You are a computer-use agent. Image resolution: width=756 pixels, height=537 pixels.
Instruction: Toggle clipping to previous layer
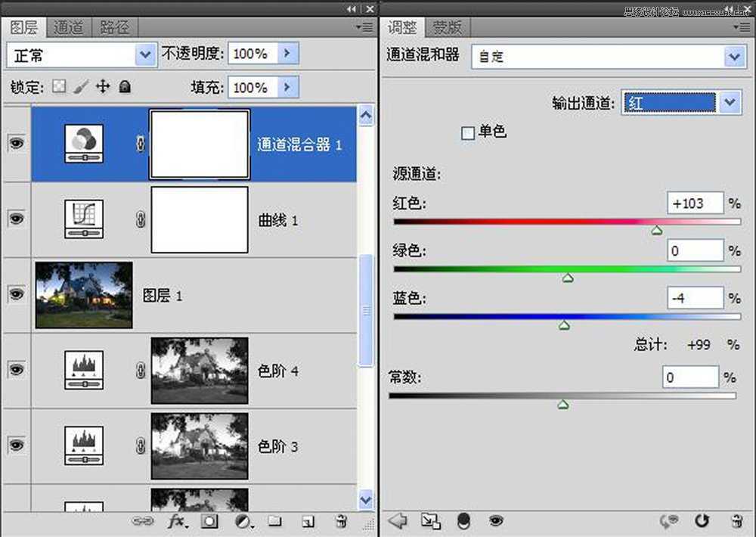(x=429, y=520)
